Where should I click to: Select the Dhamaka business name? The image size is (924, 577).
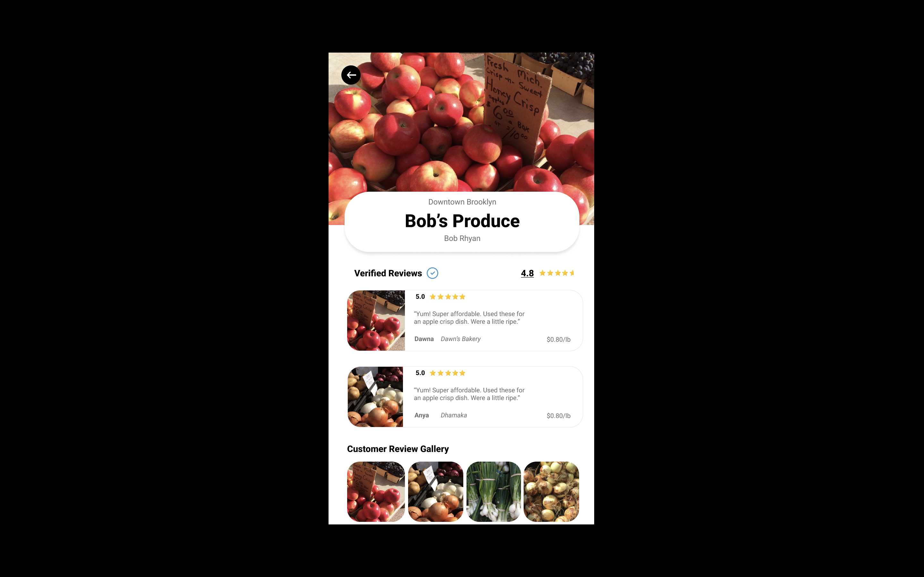point(454,415)
